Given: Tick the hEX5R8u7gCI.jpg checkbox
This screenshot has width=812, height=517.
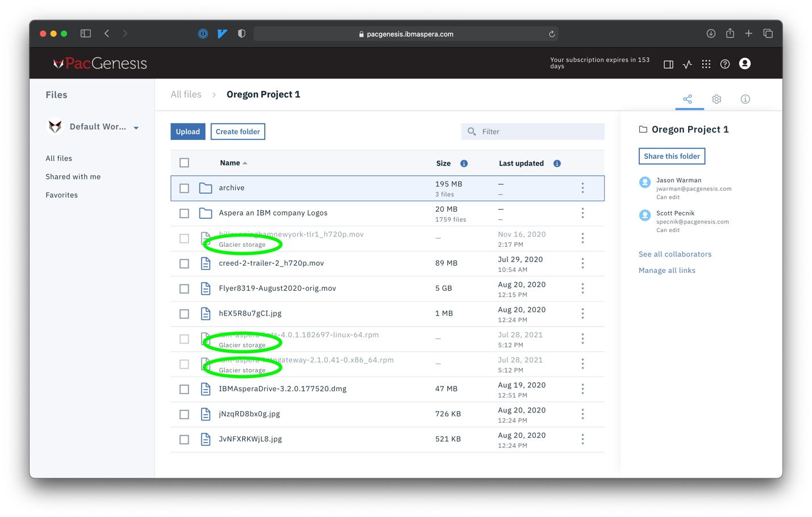Looking at the screenshot, I should tap(184, 314).
